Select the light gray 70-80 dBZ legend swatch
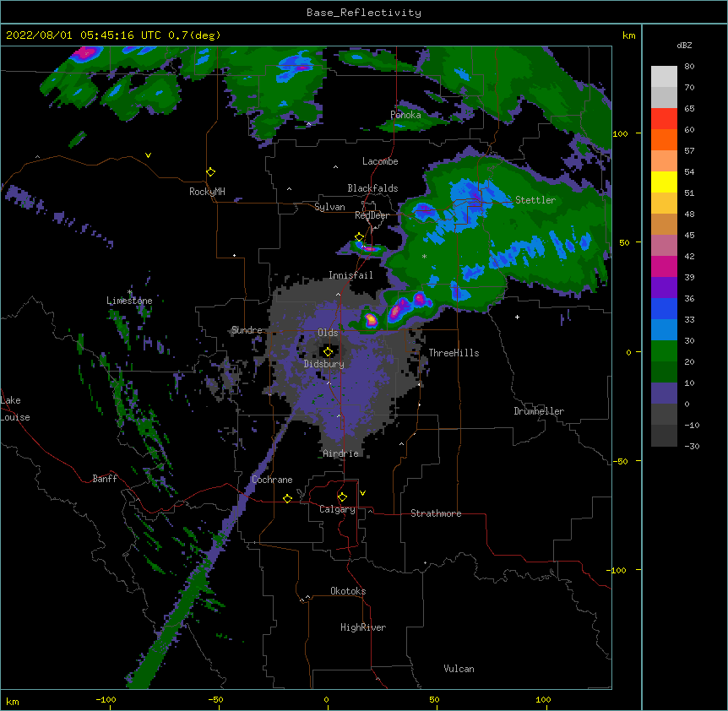 tap(664, 76)
